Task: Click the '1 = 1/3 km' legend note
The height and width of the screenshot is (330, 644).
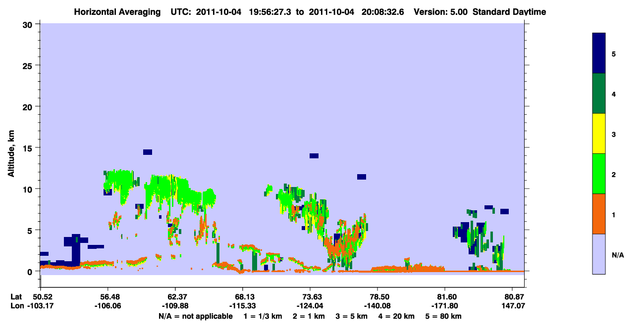Action: click(x=264, y=316)
